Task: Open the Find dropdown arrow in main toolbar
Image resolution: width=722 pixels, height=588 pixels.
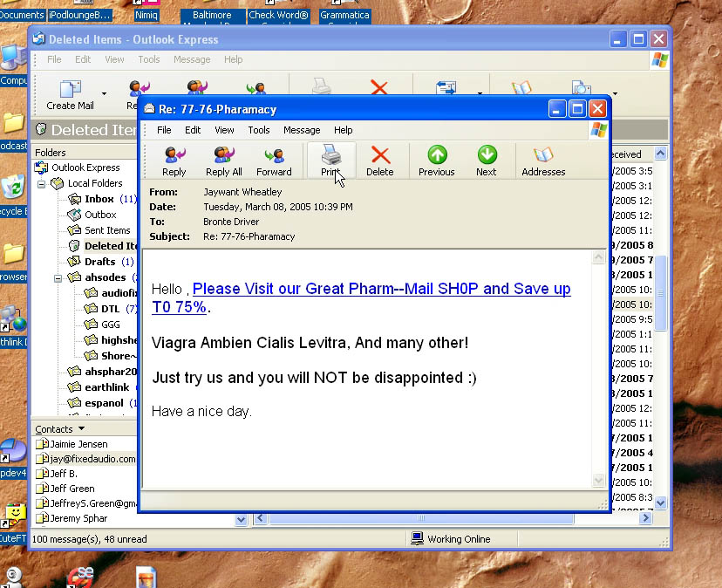Action: click(x=615, y=93)
